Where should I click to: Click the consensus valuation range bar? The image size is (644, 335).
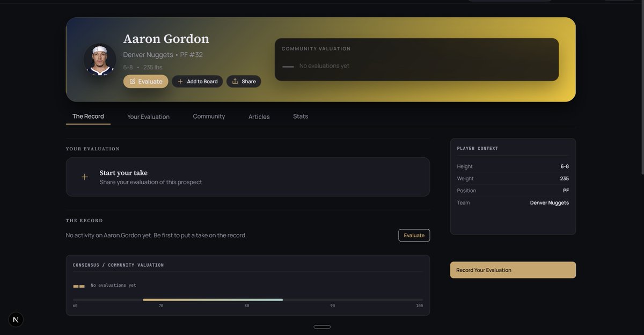[x=248, y=300]
